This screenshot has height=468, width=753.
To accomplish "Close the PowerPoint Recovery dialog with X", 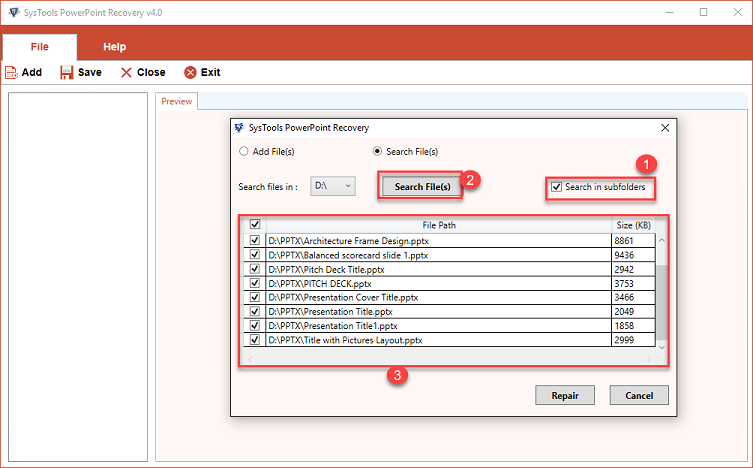I will pyautogui.click(x=665, y=128).
